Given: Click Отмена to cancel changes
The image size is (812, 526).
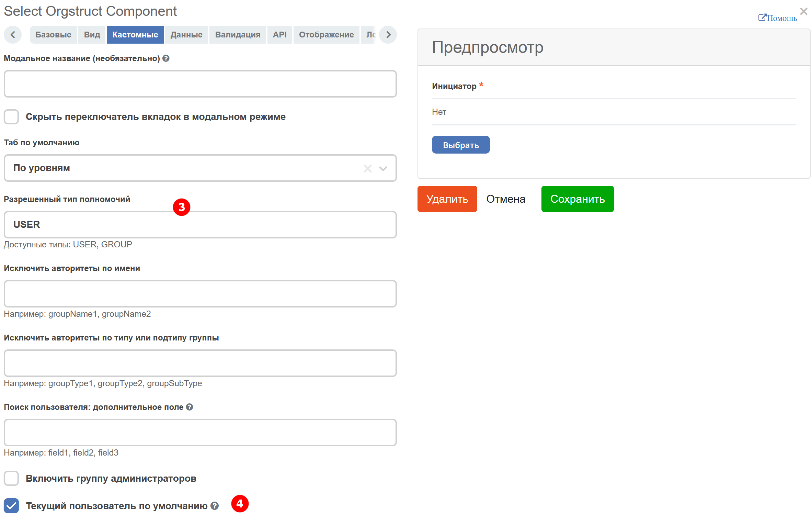Looking at the screenshot, I should (506, 199).
